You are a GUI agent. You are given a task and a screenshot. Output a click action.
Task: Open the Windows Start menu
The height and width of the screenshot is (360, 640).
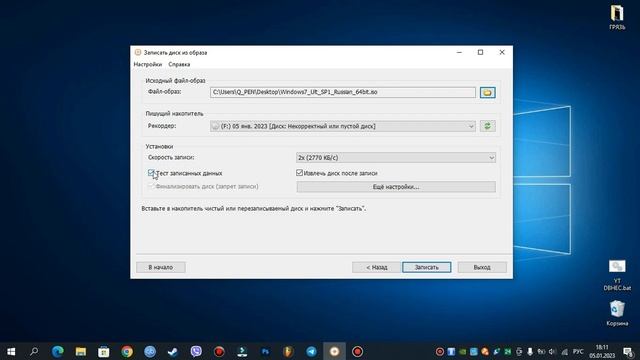tap(11, 351)
